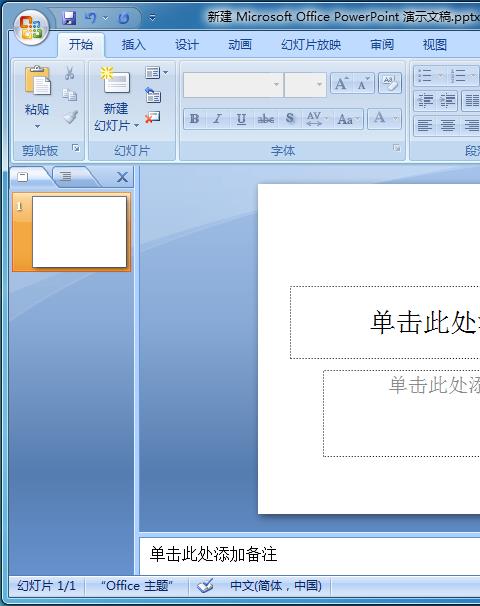This screenshot has height=606, width=480.
Task: Select the Format Painter brush icon
Action: tap(70, 117)
